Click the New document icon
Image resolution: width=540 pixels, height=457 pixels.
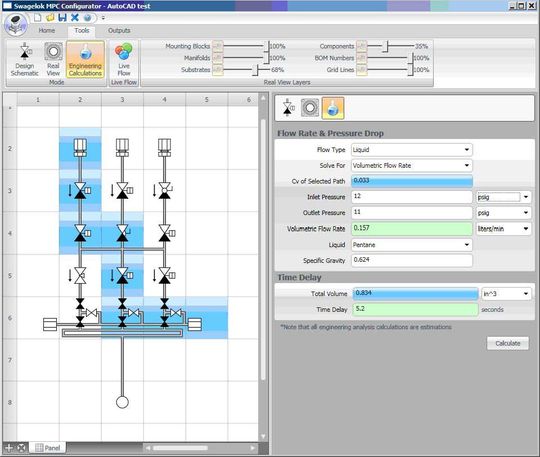tap(37, 18)
